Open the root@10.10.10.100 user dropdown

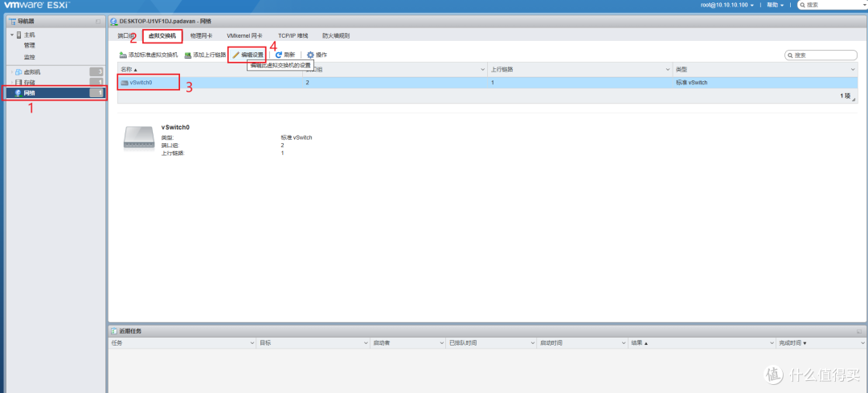point(726,6)
